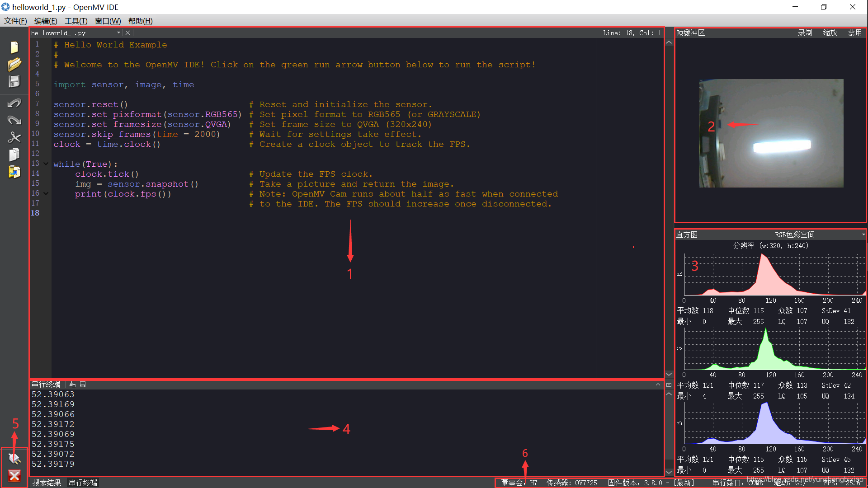Click the Undo arrow icon
Viewport: 868px width, 488px height.
(x=14, y=103)
